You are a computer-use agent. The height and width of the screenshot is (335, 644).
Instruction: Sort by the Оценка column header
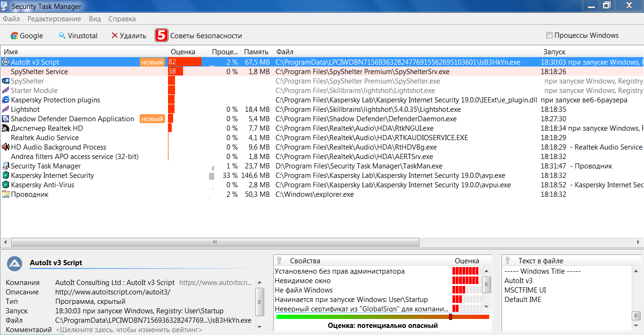tap(188, 52)
